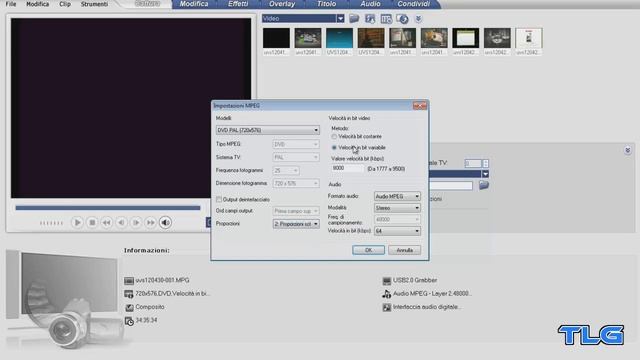640x360 pixels.
Task: Click the Play button in preview
Action: tap(77, 222)
